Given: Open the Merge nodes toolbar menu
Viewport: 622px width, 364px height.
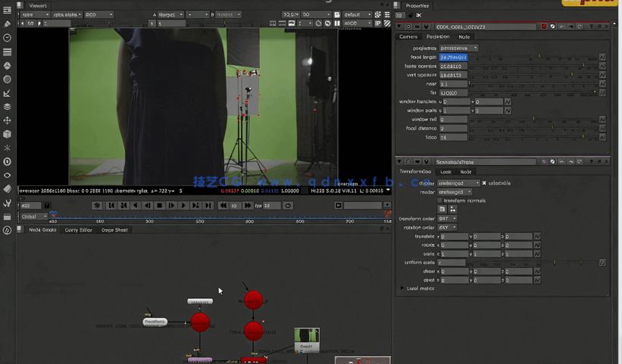Looking at the screenshot, I should (x=7, y=107).
